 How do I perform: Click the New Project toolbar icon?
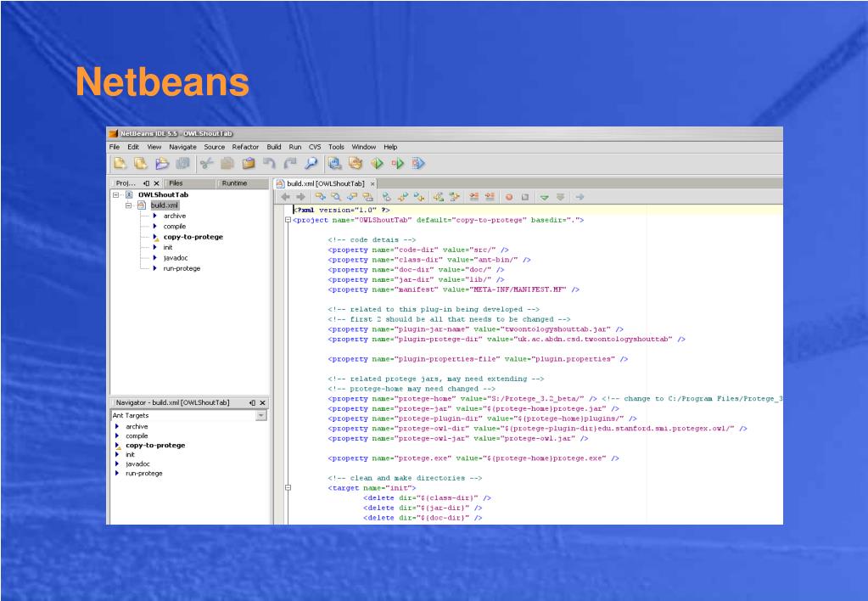[x=141, y=163]
